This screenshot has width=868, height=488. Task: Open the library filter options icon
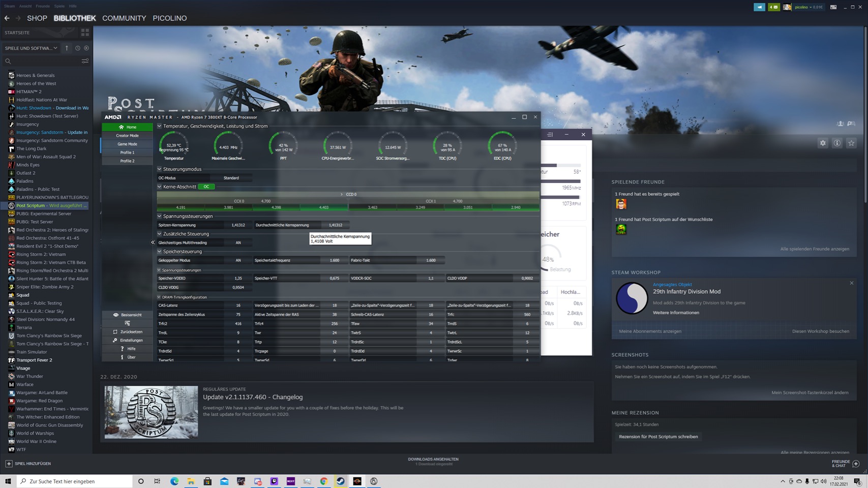tap(85, 61)
